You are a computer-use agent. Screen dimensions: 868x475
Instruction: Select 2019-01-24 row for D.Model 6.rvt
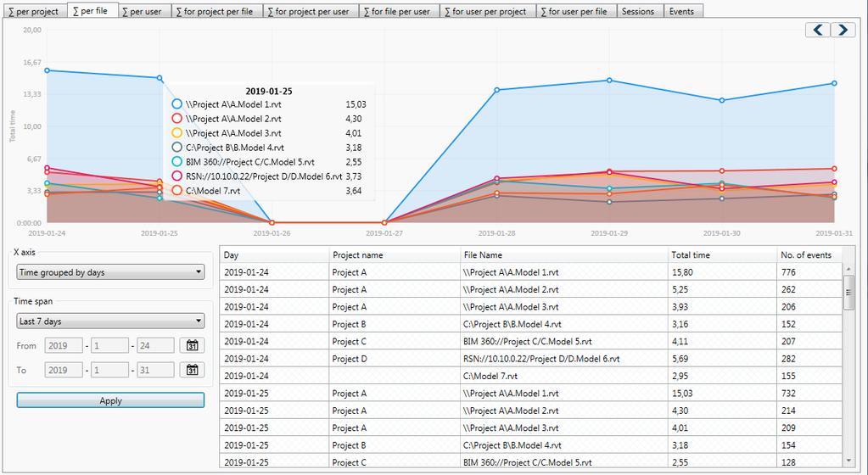click(x=531, y=358)
